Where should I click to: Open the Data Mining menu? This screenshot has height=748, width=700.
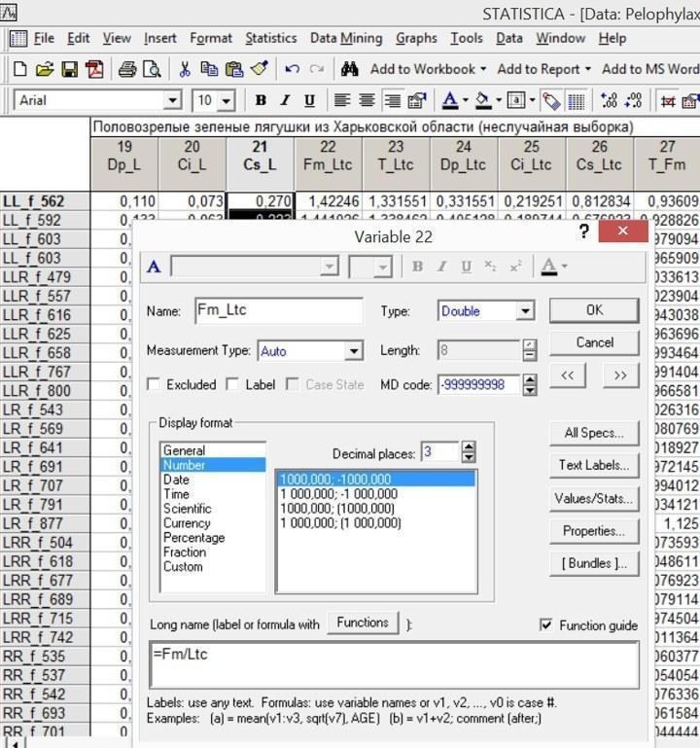[x=346, y=38]
